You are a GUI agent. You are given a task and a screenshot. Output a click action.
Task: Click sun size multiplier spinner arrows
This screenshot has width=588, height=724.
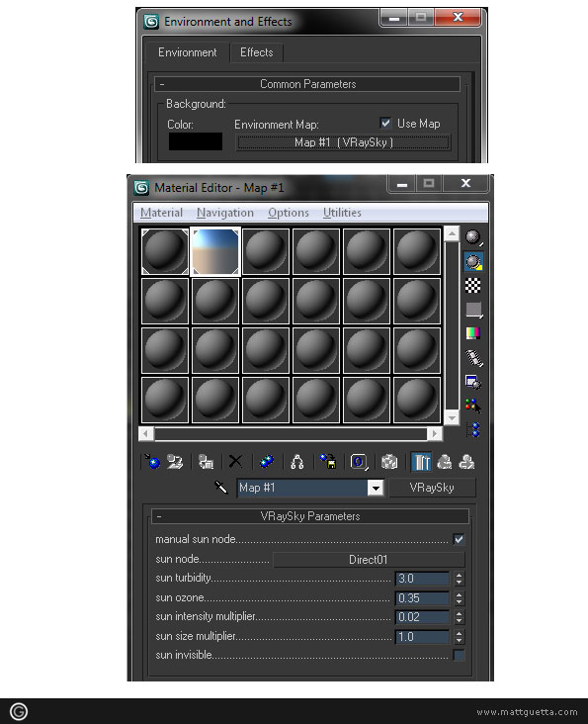[459, 637]
